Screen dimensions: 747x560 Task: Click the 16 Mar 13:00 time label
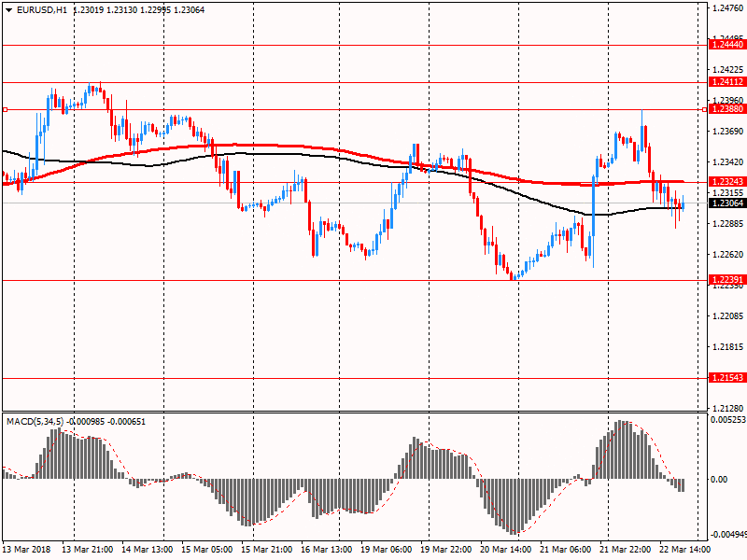coord(326,550)
